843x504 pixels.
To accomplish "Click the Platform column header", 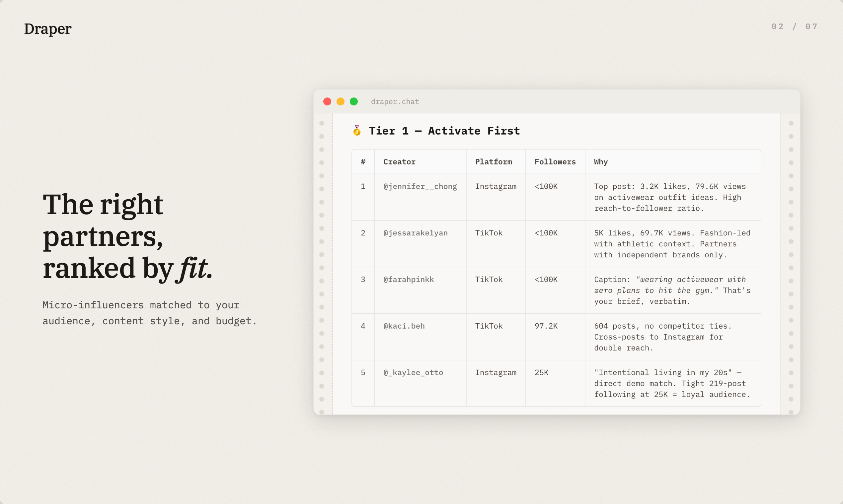I will (x=493, y=162).
